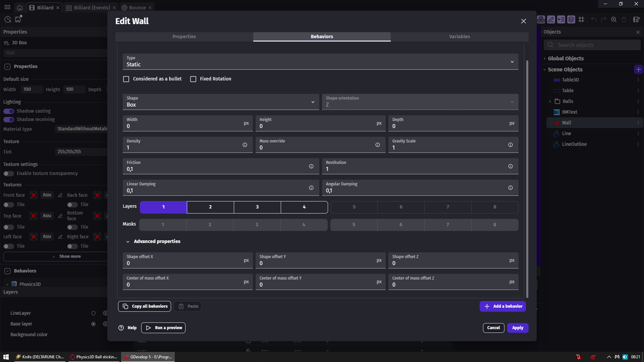
Task: Click the Help question mark icon
Action: pyautogui.click(x=121, y=328)
